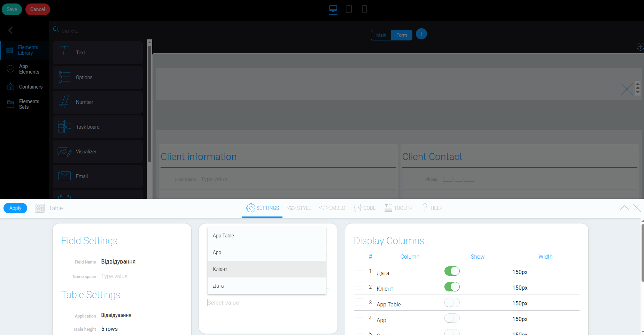This screenshot has width=644, height=335.
Task: Switch to the Form view tab
Action: pos(402,35)
